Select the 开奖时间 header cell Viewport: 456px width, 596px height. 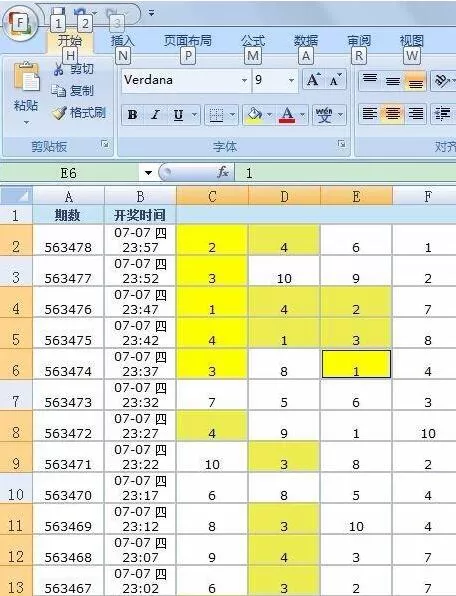pyautogui.click(x=140, y=215)
